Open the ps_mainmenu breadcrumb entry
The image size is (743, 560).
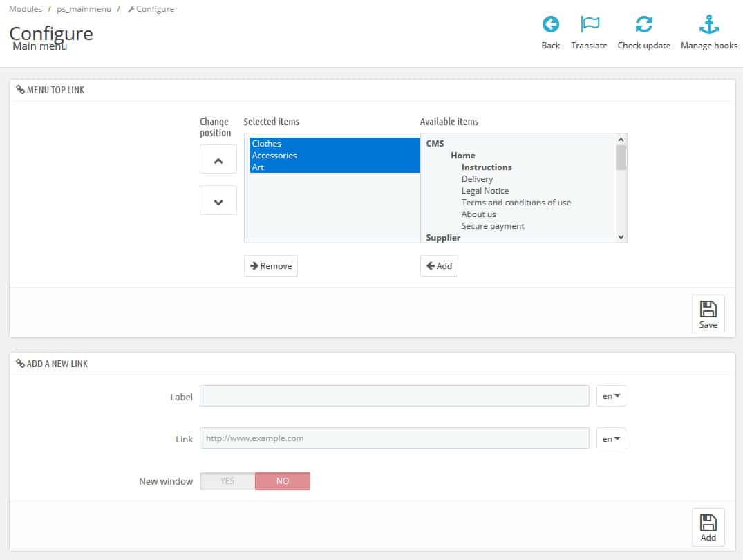pyautogui.click(x=84, y=9)
